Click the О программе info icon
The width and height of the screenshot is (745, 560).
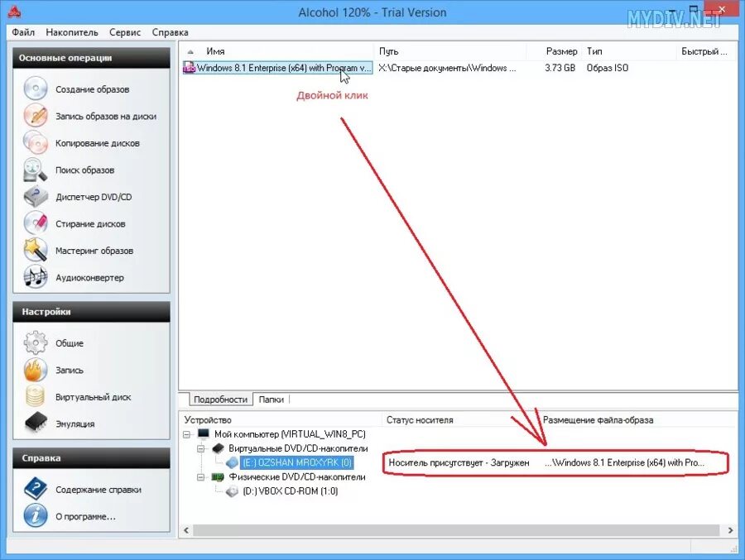pyautogui.click(x=36, y=516)
